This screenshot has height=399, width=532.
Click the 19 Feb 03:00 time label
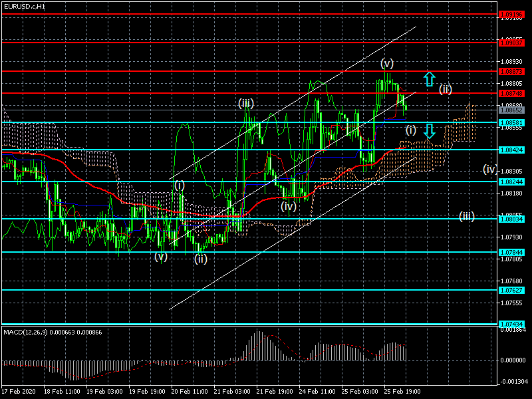click(104, 391)
